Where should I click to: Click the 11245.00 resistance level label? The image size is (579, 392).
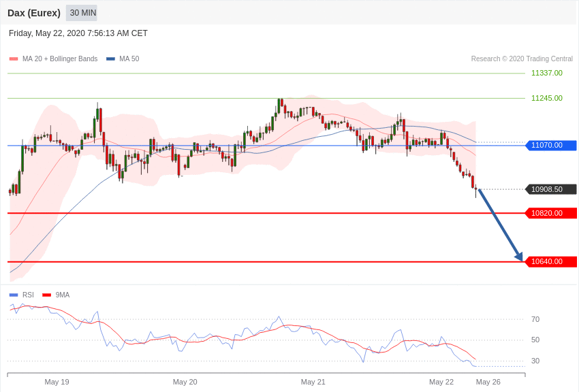click(x=547, y=98)
